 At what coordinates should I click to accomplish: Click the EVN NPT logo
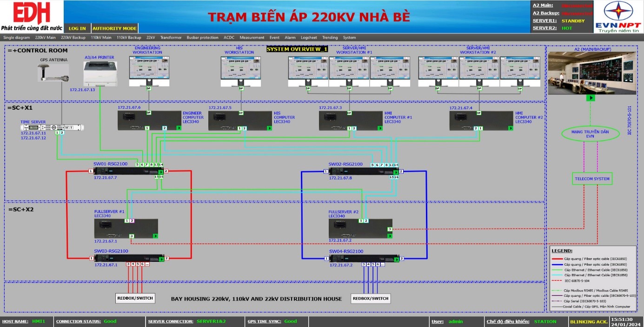[618, 17]
